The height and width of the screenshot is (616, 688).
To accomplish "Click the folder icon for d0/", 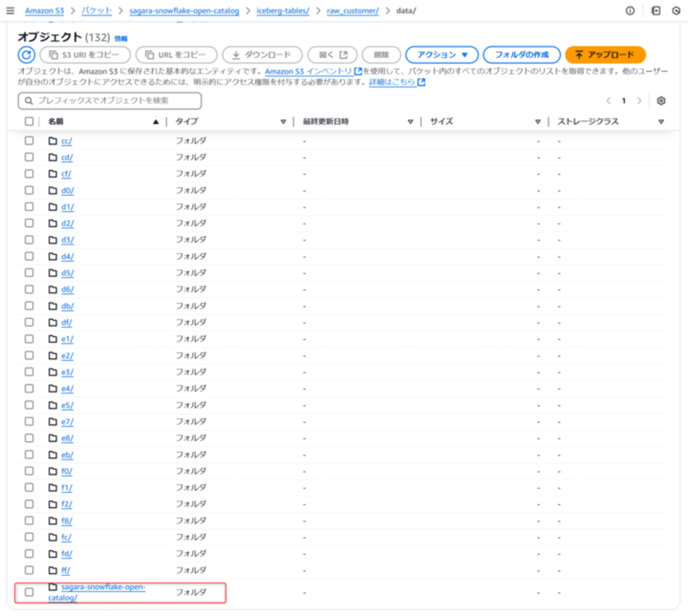I will pyautogui.click(x=53, y=190).
